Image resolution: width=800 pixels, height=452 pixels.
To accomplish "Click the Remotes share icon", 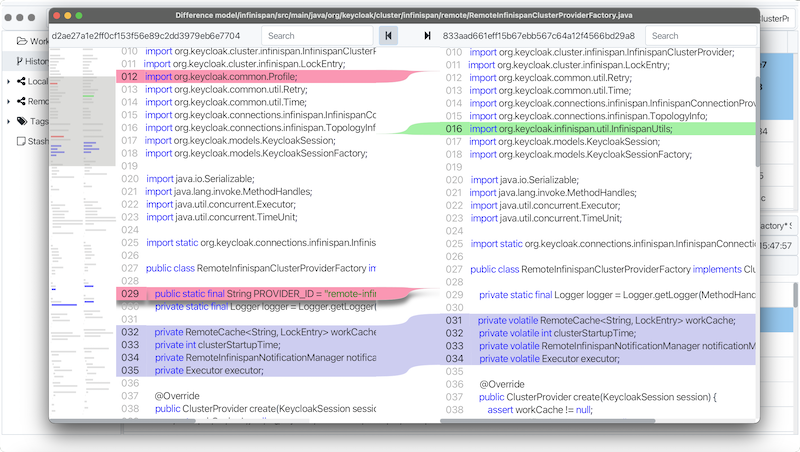I will pos(21,101).
